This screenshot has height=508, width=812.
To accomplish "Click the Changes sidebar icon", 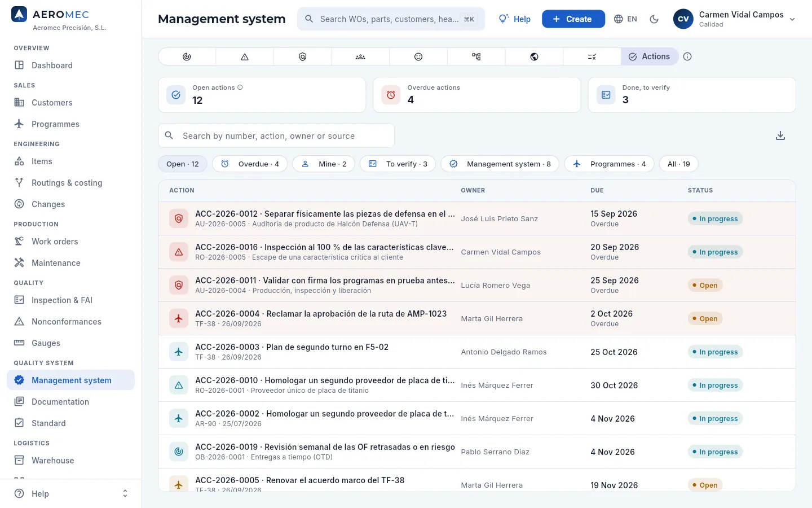I will coord(19,204).
